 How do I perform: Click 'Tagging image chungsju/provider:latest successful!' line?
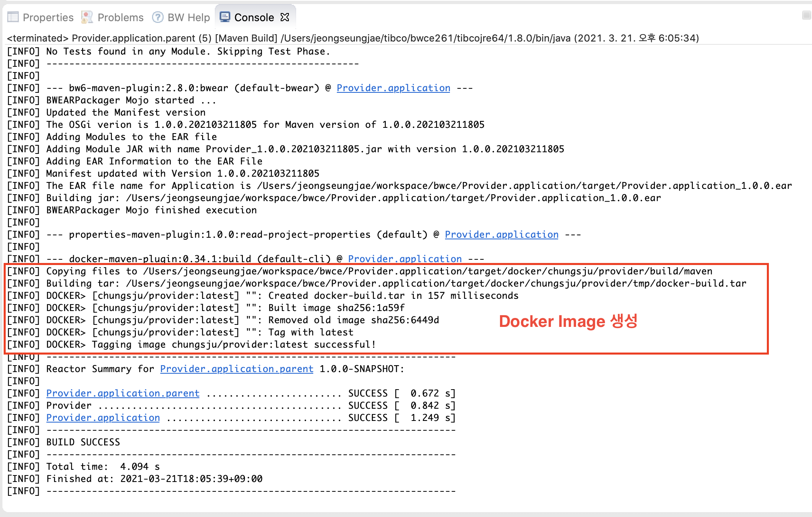coord(192,344)
